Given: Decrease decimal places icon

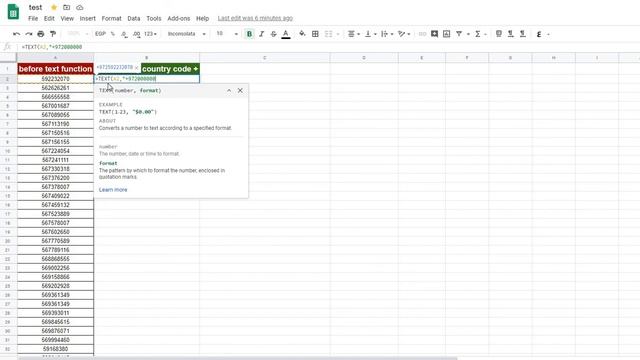Looking at the screenshot, I should point(124,34).
